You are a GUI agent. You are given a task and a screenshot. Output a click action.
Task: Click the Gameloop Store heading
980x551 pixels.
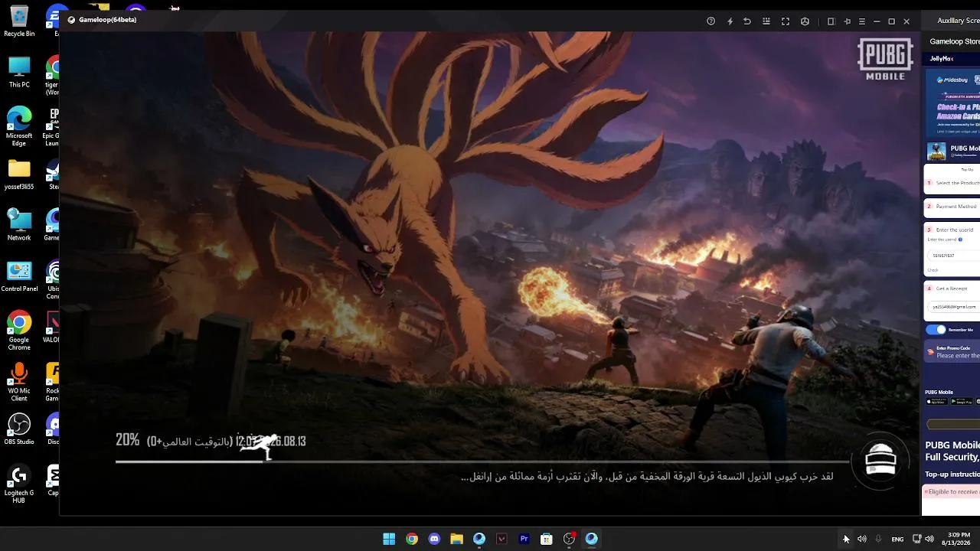(955, 41)
